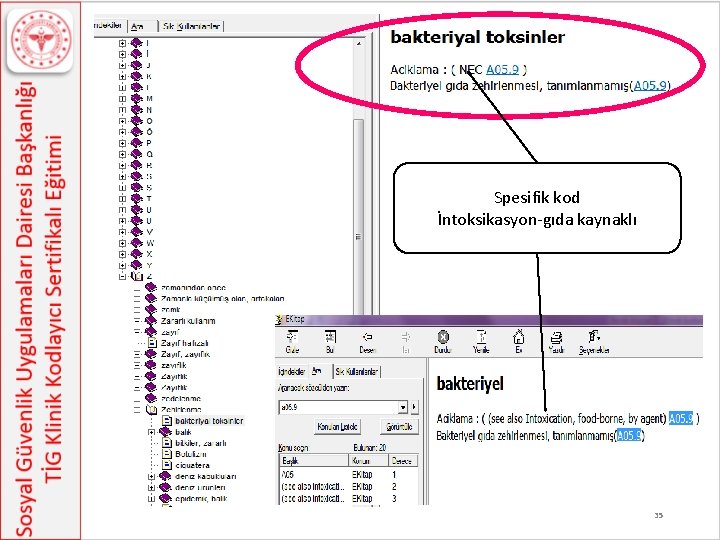Click the page icon beside bakteriyal toksinler
This screenshot has width=720, height=540.
pyautogui.click(x=167, y=421)
